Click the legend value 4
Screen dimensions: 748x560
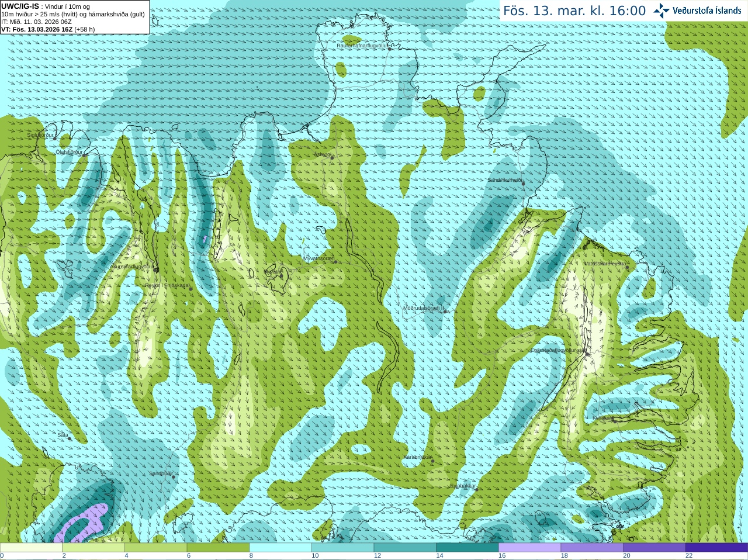click(126, 556)
